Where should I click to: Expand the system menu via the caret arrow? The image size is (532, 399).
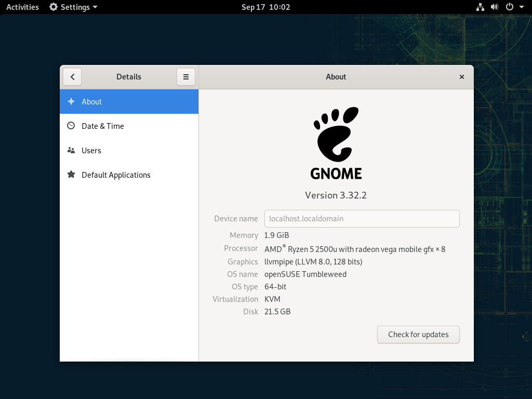point(521,7)
